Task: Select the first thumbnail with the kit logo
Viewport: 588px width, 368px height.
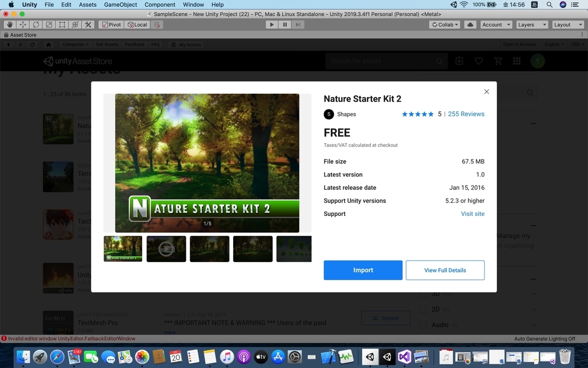Action: coord(123,249)
